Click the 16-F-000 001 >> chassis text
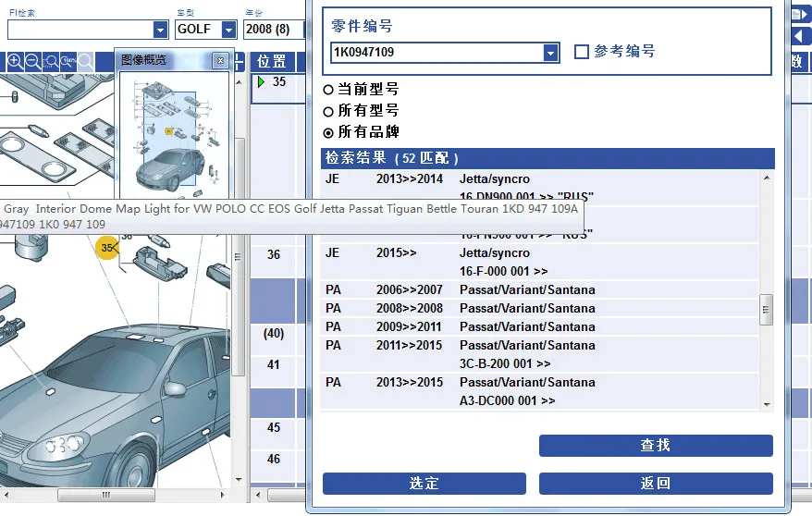 coord(503,272)
